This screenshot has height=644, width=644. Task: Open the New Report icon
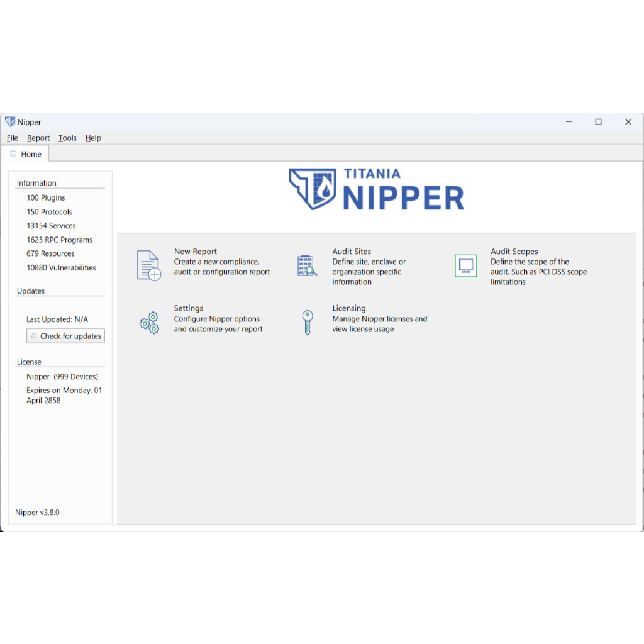point(148,264)
